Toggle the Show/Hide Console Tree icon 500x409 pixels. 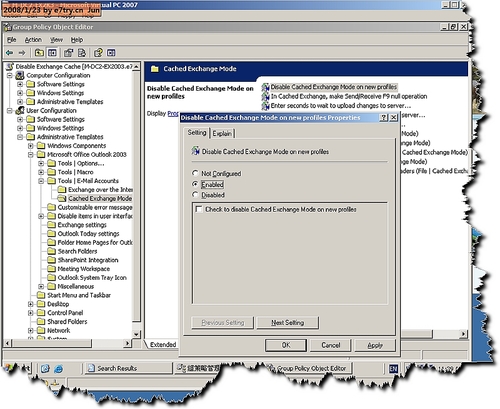pos(52,53)
